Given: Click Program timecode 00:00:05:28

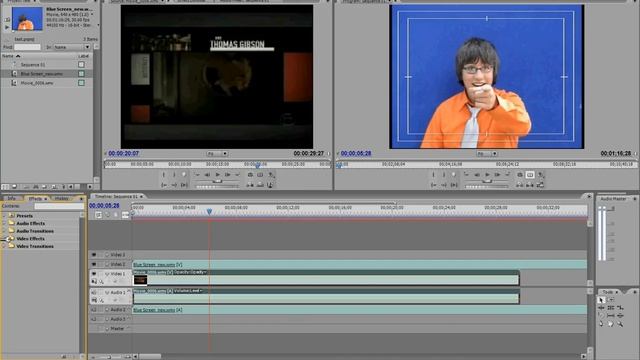Looking at the screenshot, I should coord(356,153).
